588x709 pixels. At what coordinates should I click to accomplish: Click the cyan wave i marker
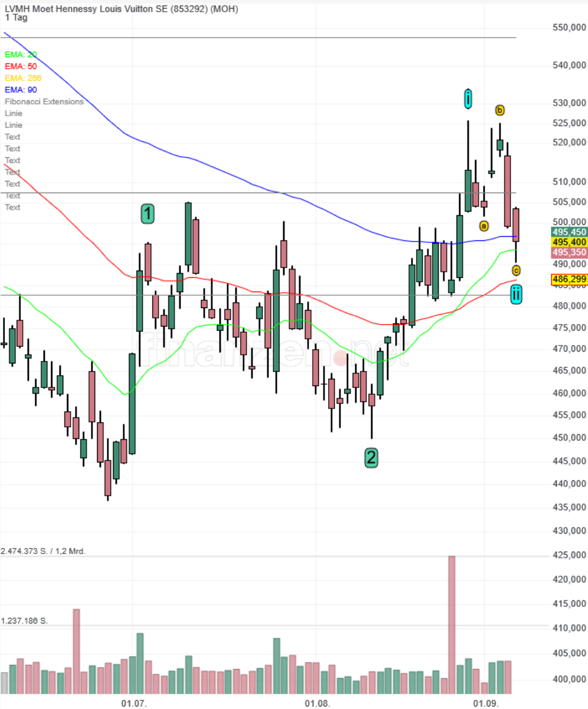point(468,98)
